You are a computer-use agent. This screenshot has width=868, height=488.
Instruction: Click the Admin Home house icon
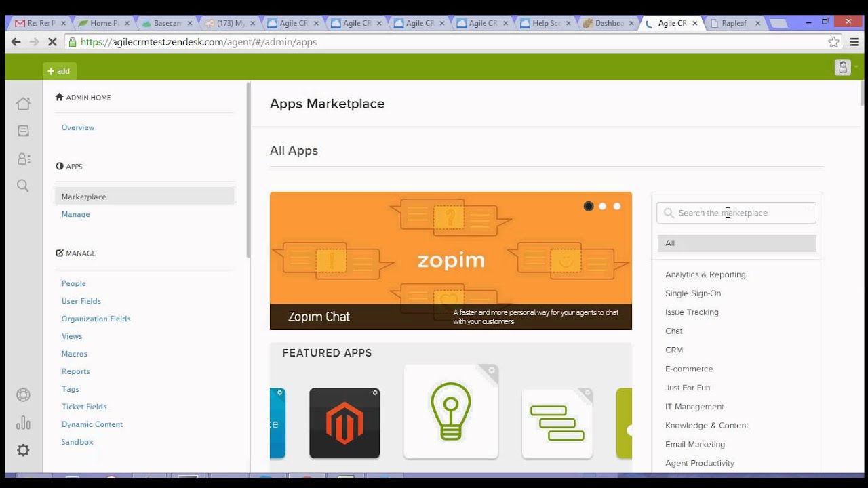[60, 97]
